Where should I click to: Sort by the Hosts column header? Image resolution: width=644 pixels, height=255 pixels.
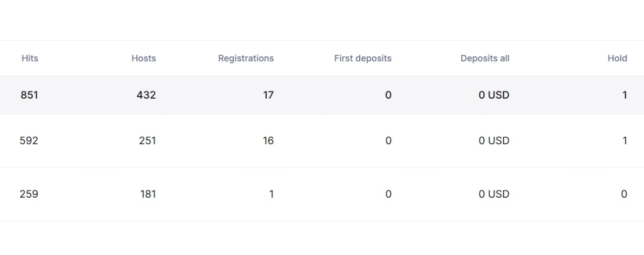143,58
